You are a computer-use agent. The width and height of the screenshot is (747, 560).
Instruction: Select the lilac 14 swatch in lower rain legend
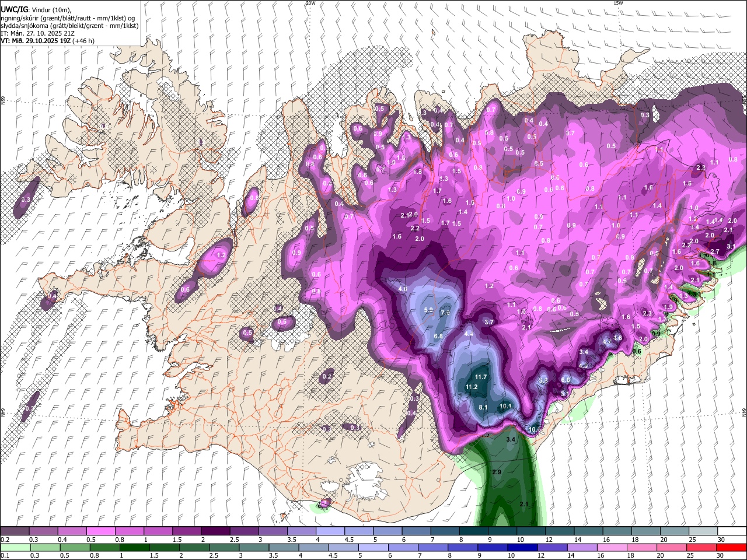coord(582,547)
